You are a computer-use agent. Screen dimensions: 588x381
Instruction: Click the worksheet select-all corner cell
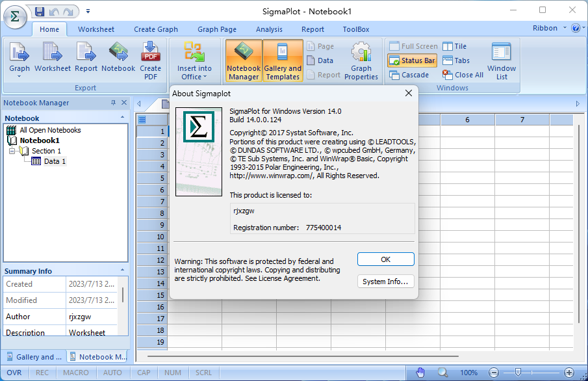point(152,120)
